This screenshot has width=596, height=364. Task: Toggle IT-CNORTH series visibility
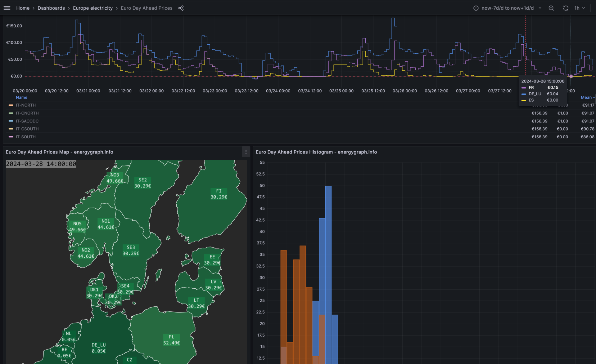coord(27,113)
